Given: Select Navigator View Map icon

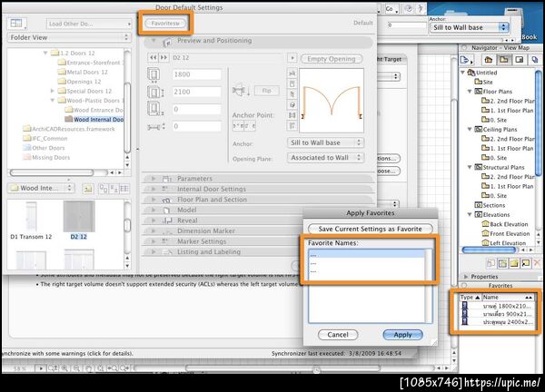Looking at the screenshot, I should 503,60.
